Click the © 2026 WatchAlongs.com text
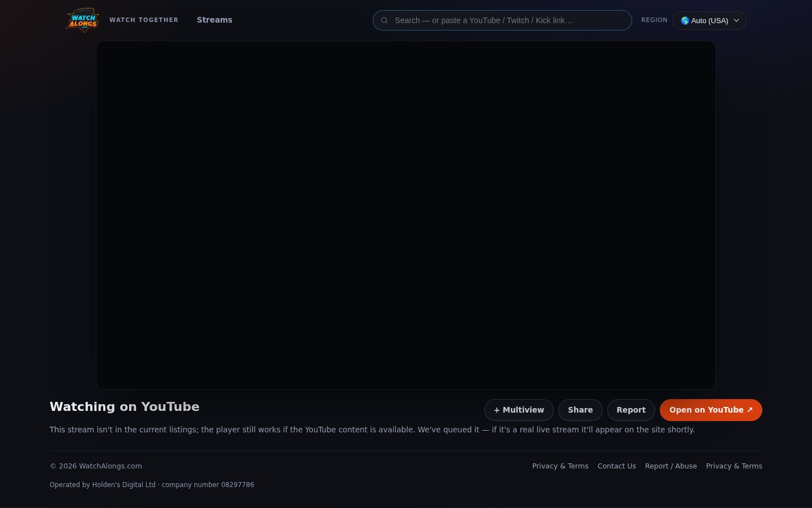 click(x=96, y=466)
